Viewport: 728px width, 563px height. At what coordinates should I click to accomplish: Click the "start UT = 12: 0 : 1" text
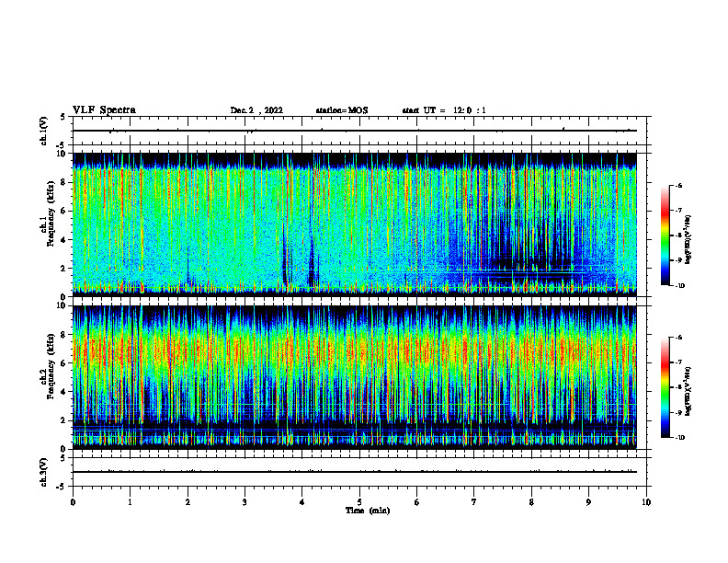tap(444, 110)
